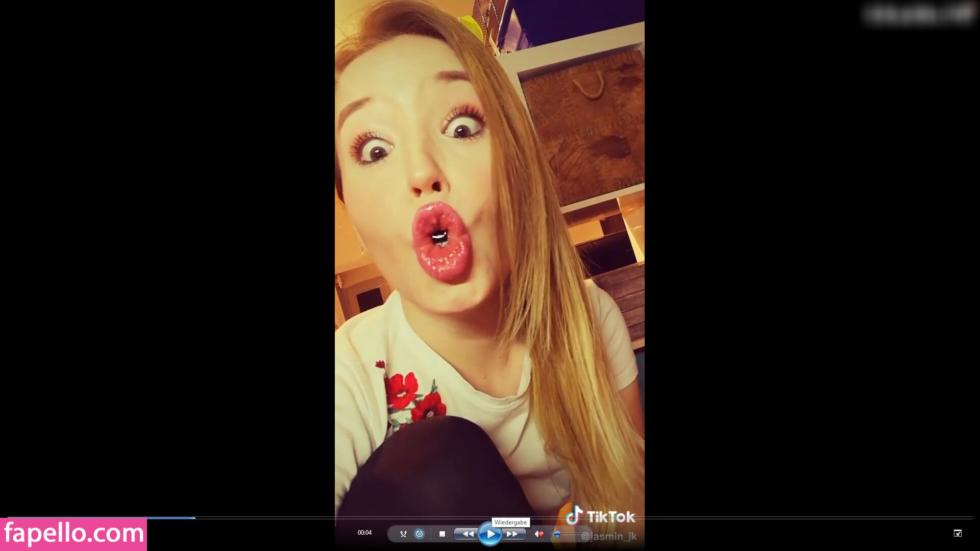The height and width of the screenshot is (551, 980).
Task: Click the black area left of video
Action: pyautogui.click(x=168, y=255)
